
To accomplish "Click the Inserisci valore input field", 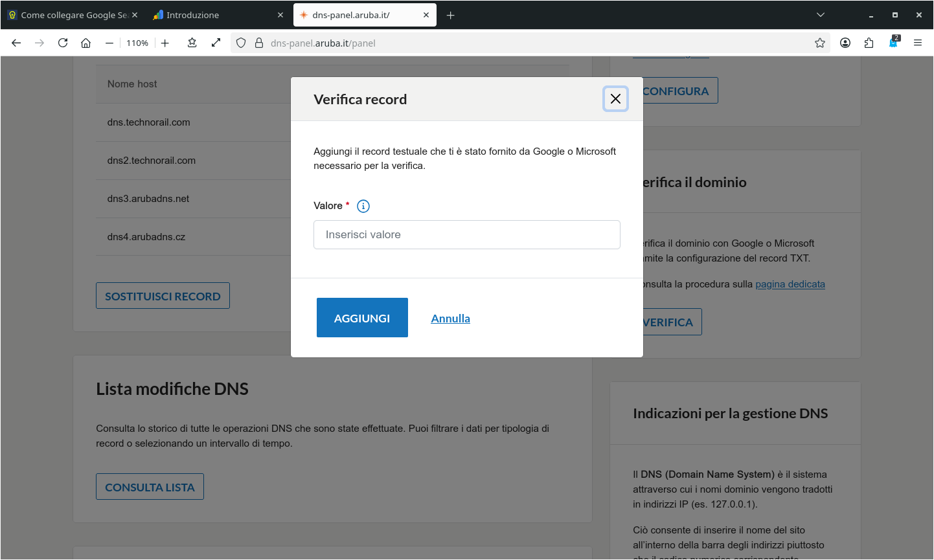I will click(466, 235).
